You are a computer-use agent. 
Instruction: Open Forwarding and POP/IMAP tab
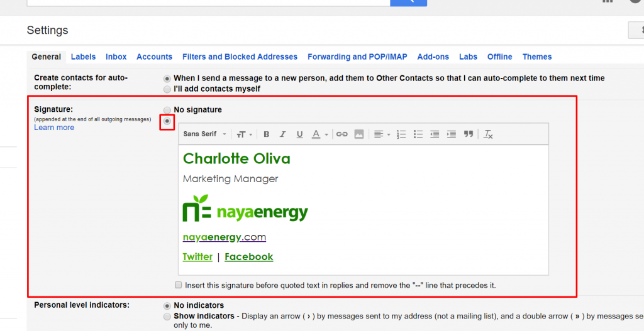click(x=357, y=57)
